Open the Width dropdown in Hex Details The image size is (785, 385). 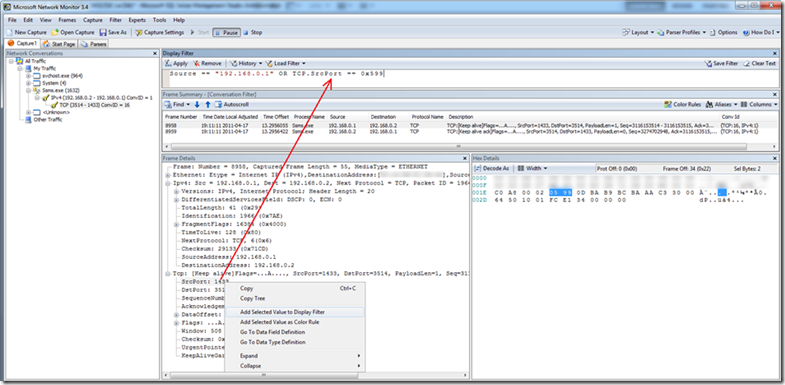click(532, 169)
